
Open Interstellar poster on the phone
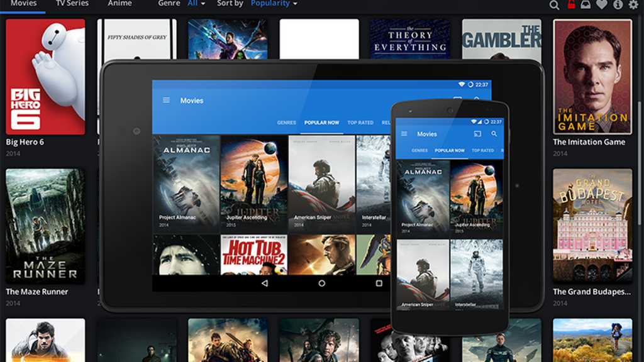click(x=477, y=275)
